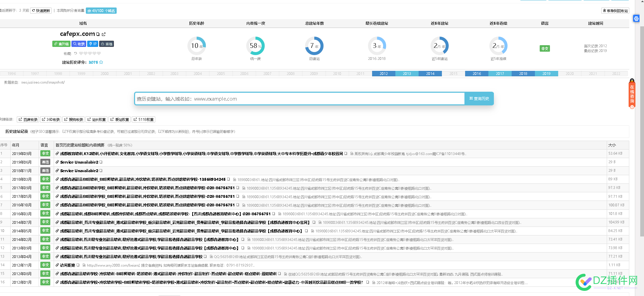Click the 移除到回收站 trash button
The height and width of the screenshot is (296, 644).
point(615,11)
